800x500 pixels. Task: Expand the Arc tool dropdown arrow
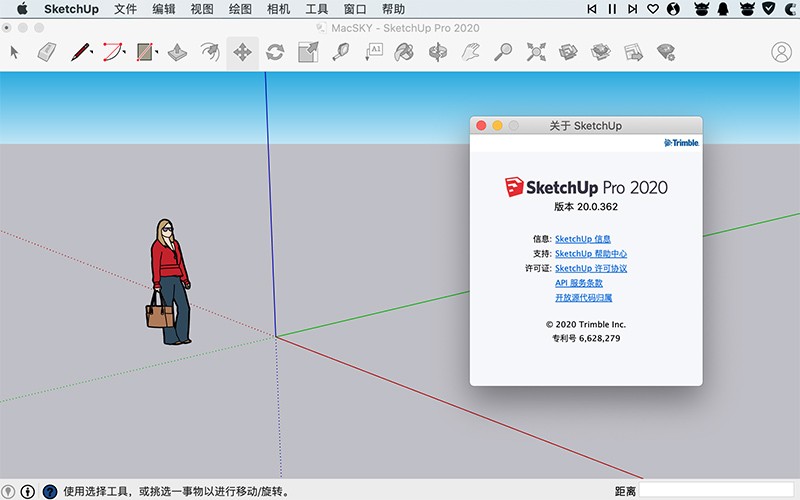[124, 51]
